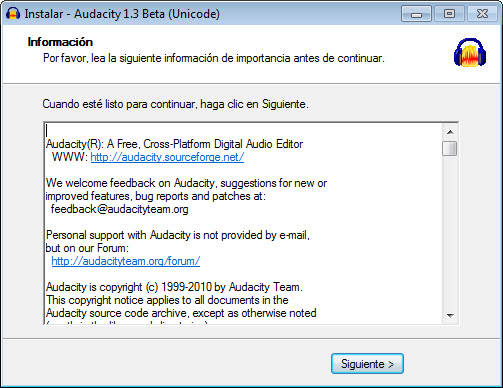Open the audacity.sourceforge.net link
503x388 pixels.
(x=167, y=157)
